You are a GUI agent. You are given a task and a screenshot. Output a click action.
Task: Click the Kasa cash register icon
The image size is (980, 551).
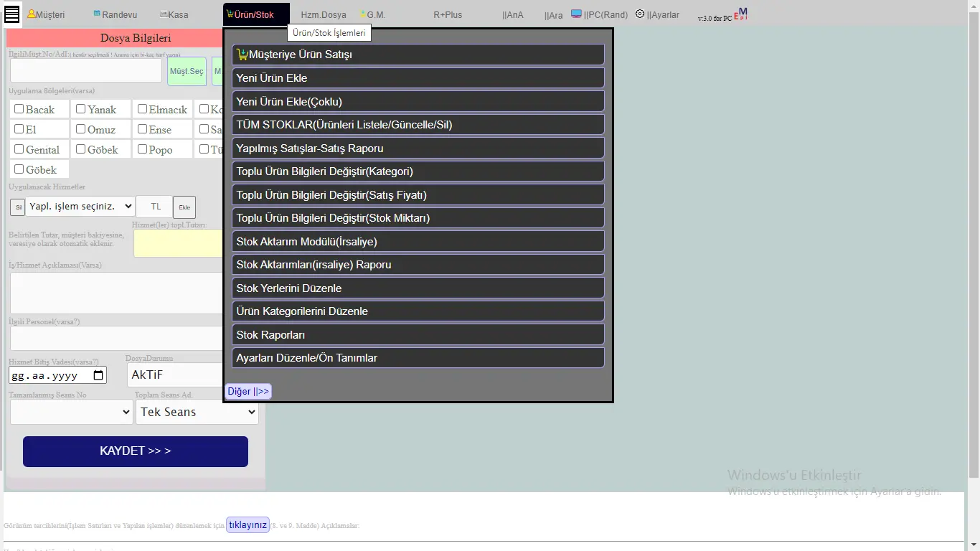(164, 14)
